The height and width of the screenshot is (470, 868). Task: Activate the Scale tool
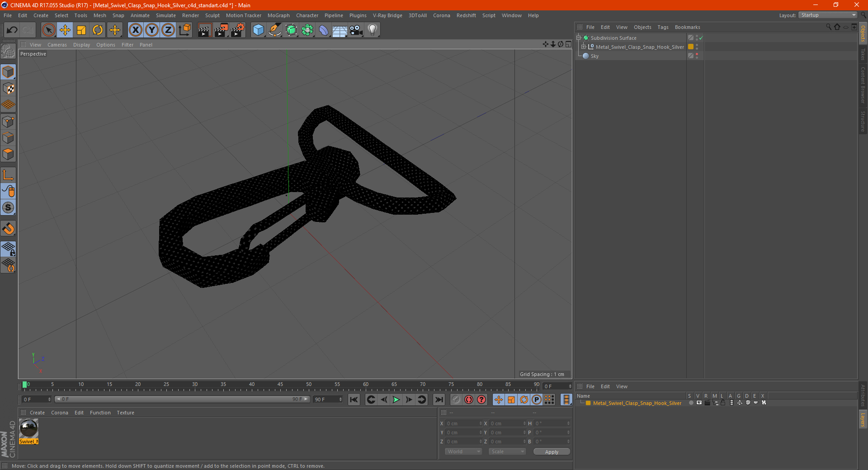81,30
